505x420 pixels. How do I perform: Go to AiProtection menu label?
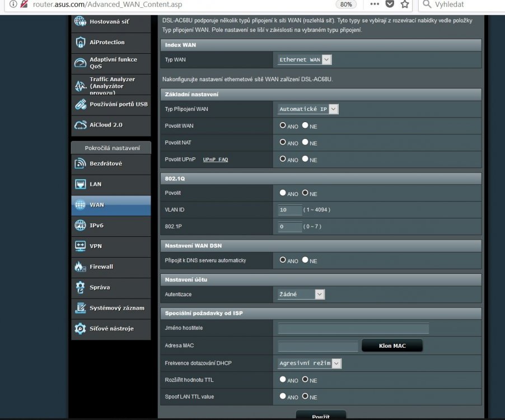click(107, 42)
